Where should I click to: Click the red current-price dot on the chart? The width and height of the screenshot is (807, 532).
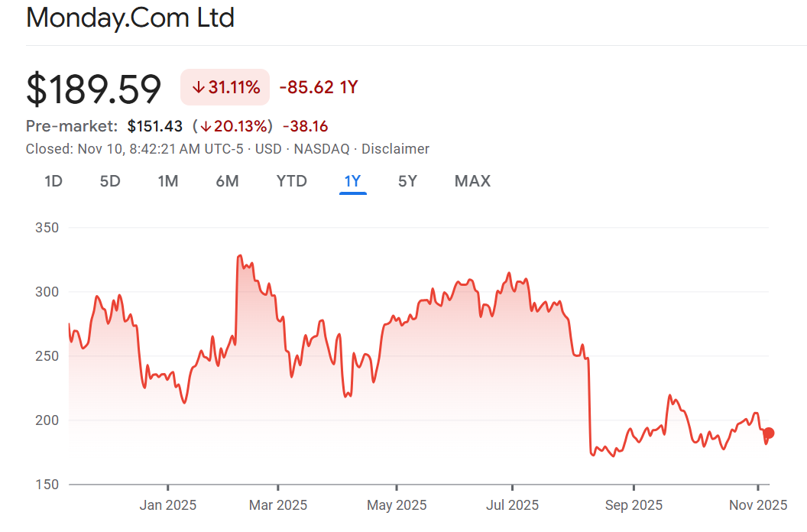769,433
